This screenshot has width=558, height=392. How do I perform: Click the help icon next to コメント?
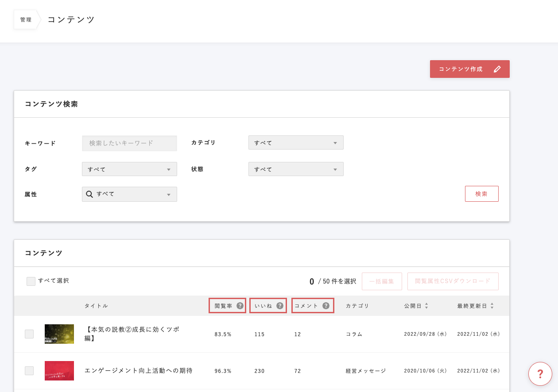tap(326, 306)
